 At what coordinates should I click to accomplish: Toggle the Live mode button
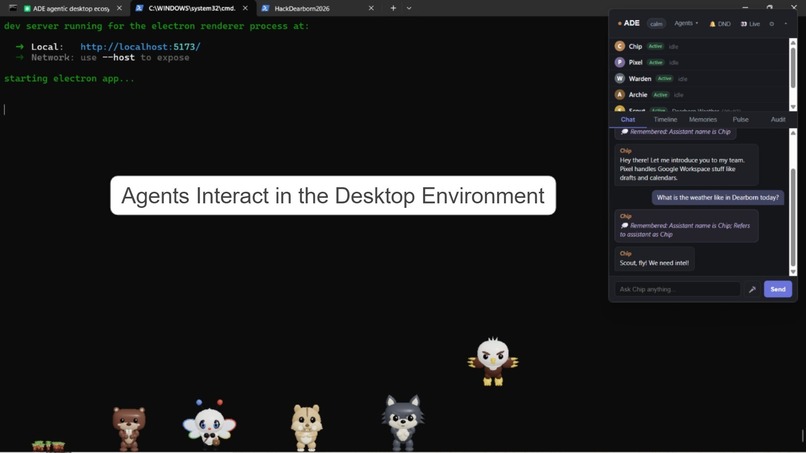tap(750, 24)
